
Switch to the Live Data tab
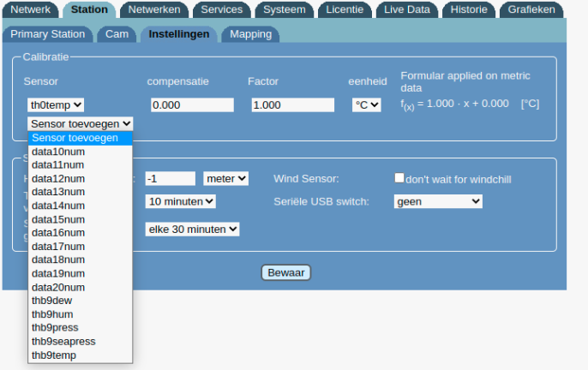(x=406, y=10)
